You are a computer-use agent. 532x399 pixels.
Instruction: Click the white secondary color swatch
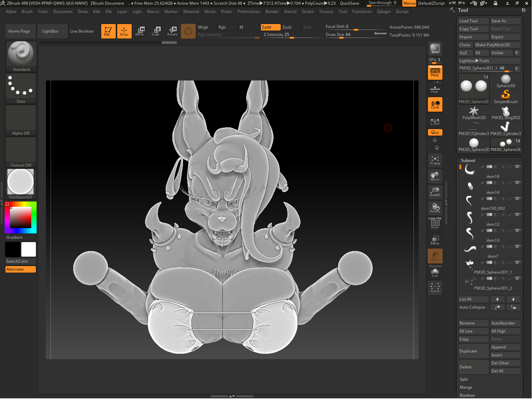point(29,249)
